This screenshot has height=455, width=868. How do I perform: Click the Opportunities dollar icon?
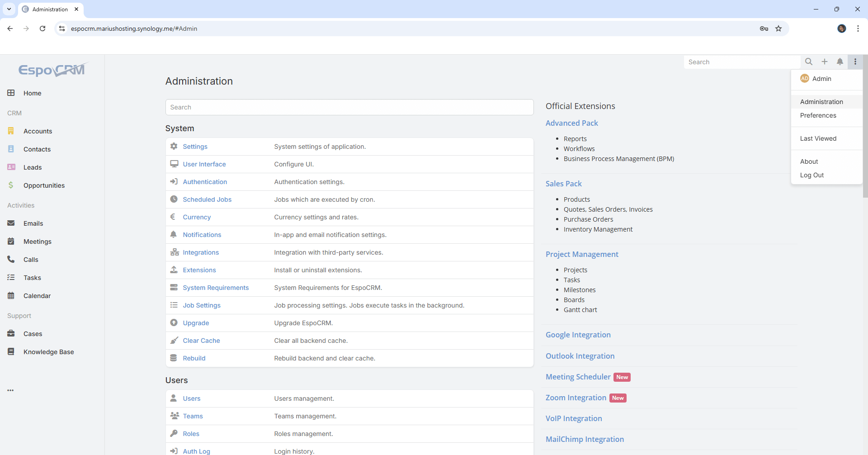[11, 185]
